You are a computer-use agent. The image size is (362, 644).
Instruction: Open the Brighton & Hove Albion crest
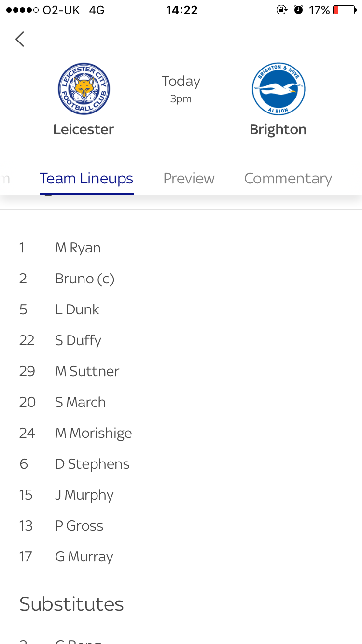278,89
